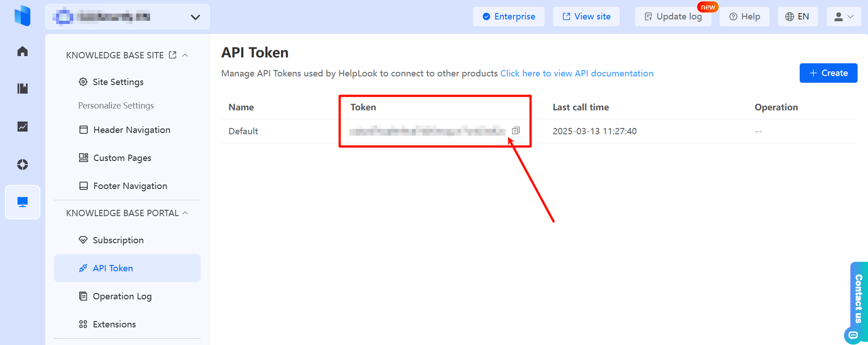Image resolution: width=868 pixels, height=345 pixels.
Task: Copy the Default API token
Action: tap(516, 131)
